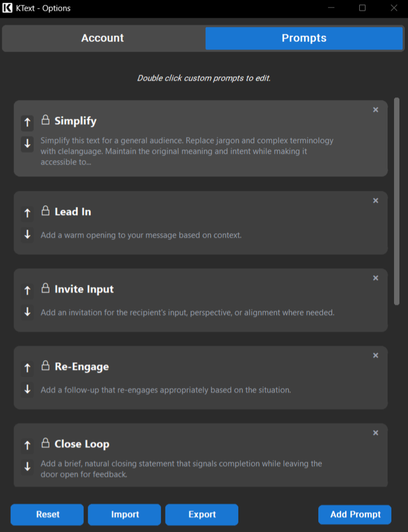Viewport: 408px width, 532px height.
Task: Select the Prompts tab
Action: click(304, 38)
